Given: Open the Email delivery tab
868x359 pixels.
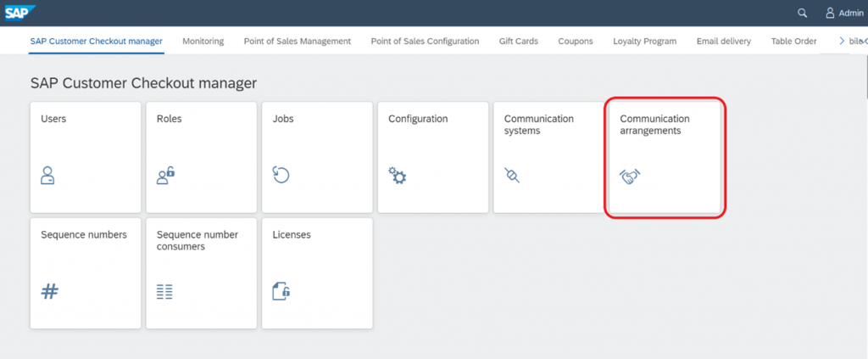Looking at the screenshot, I should pyautogui.click(x=724, y=41).
